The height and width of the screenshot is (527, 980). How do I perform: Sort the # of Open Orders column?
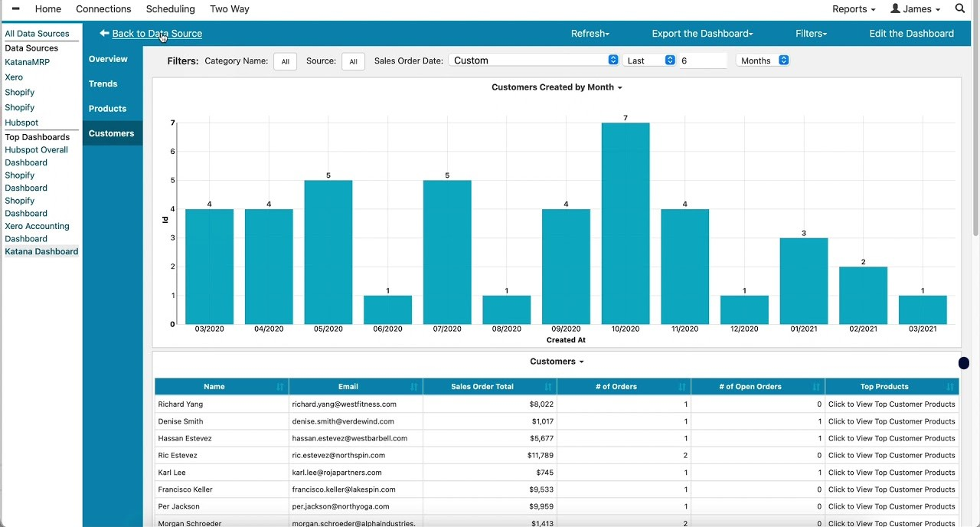click(750, 386)
